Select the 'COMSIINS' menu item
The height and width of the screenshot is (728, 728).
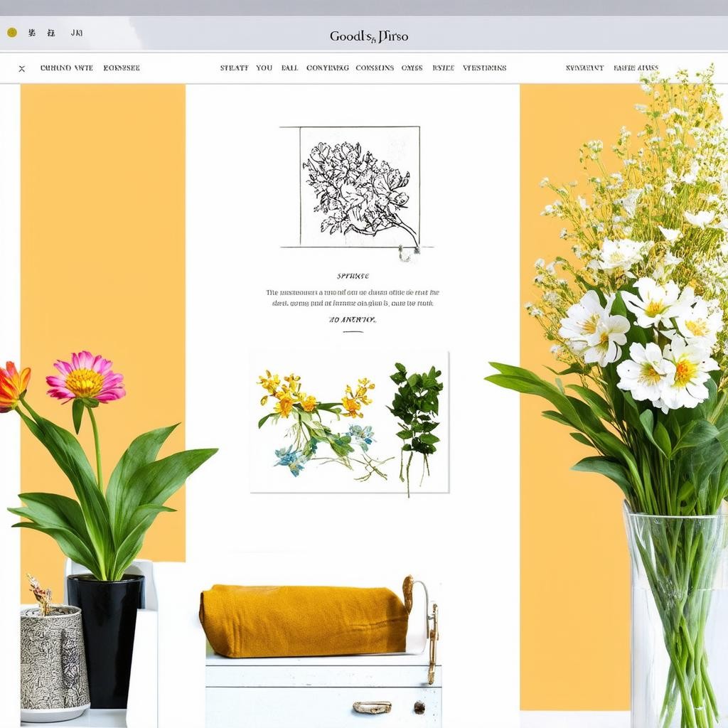375,68
